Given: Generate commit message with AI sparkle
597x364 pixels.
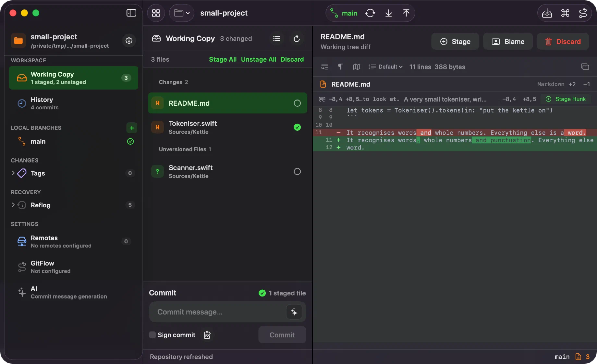Looking at the screenshot, I should coord(294,312).
